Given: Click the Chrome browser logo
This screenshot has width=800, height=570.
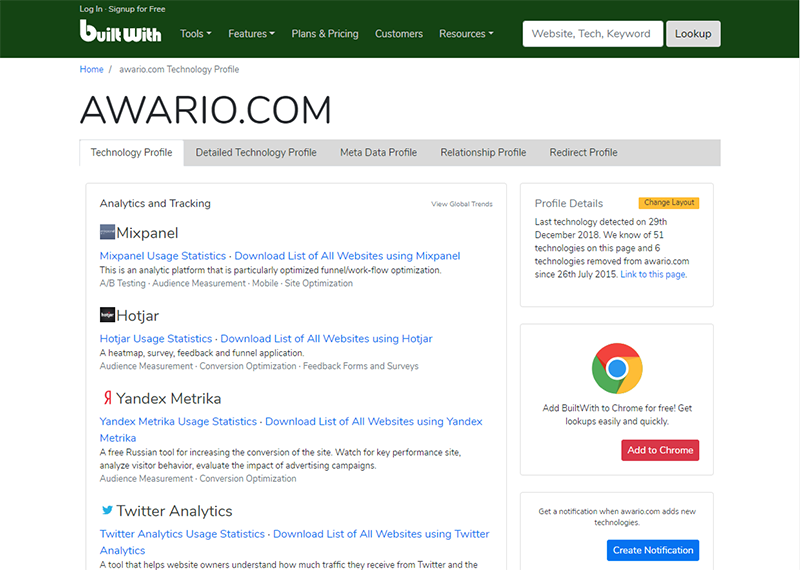Looking at the screenshot, I should coord(617,368).
